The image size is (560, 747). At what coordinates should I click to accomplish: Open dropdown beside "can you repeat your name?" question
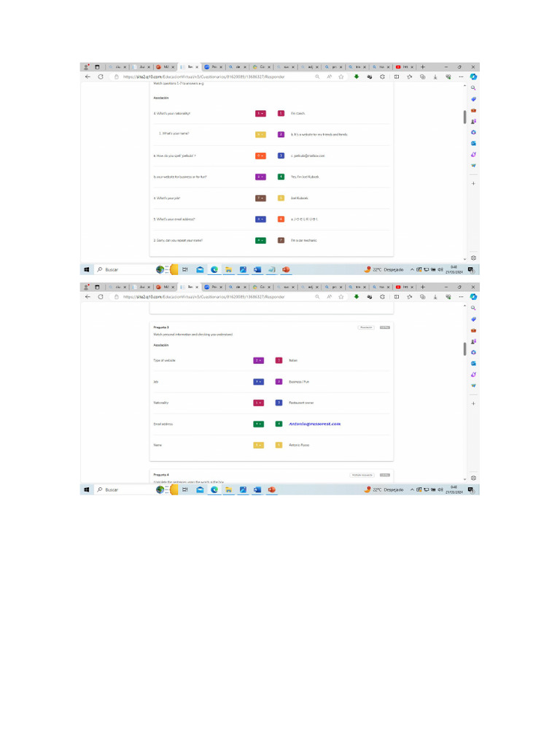[x=260, y=241]
